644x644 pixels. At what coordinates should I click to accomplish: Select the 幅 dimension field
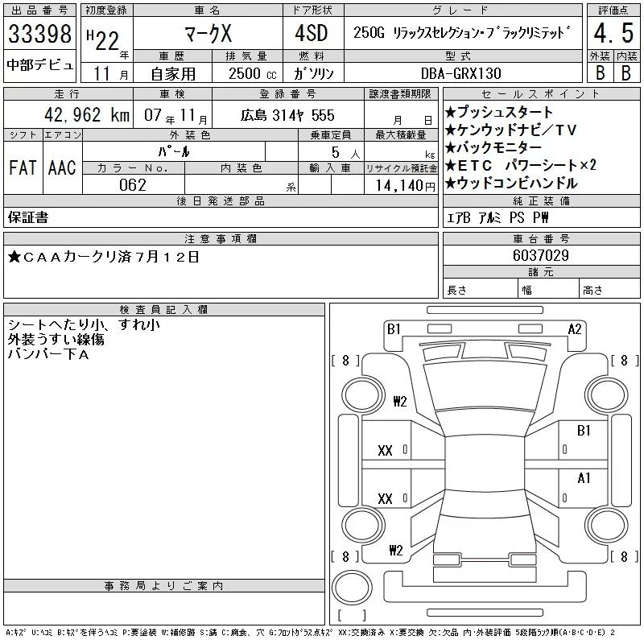549,290
